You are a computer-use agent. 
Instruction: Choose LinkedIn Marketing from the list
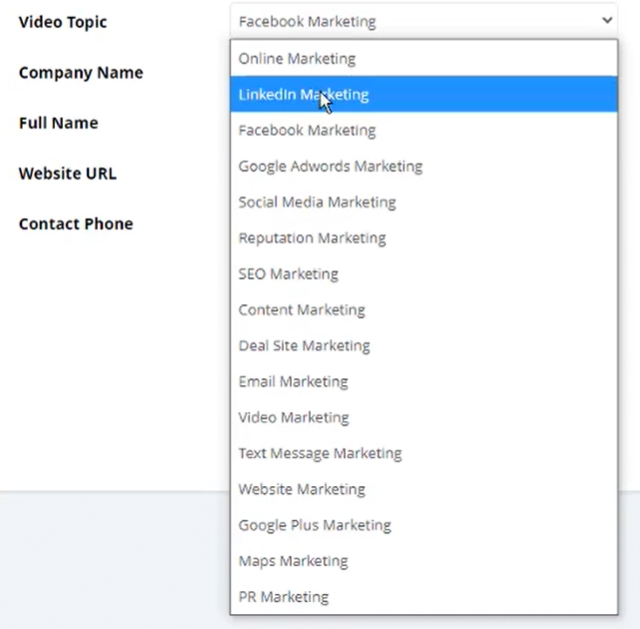click(x=303, y=95)
